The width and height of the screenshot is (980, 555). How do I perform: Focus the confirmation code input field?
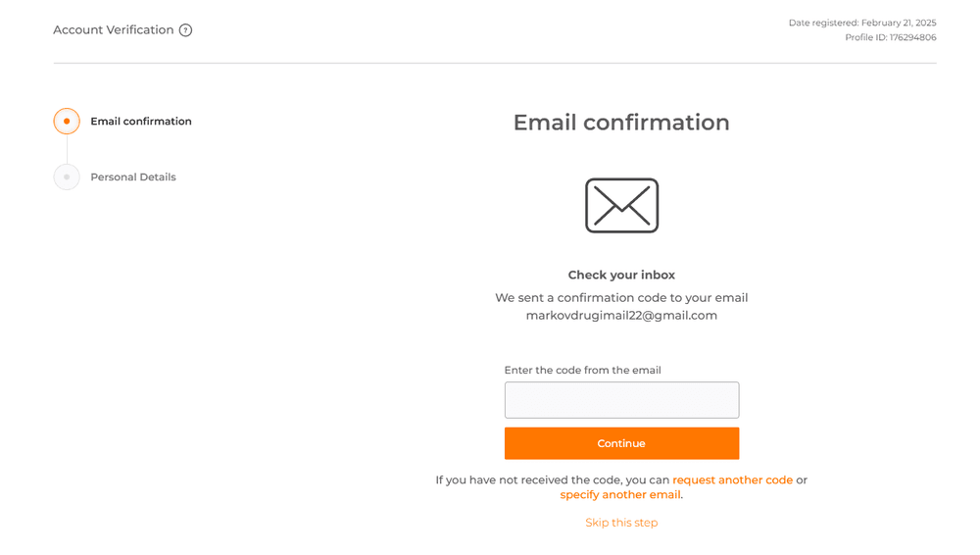(x=622, y=400)
